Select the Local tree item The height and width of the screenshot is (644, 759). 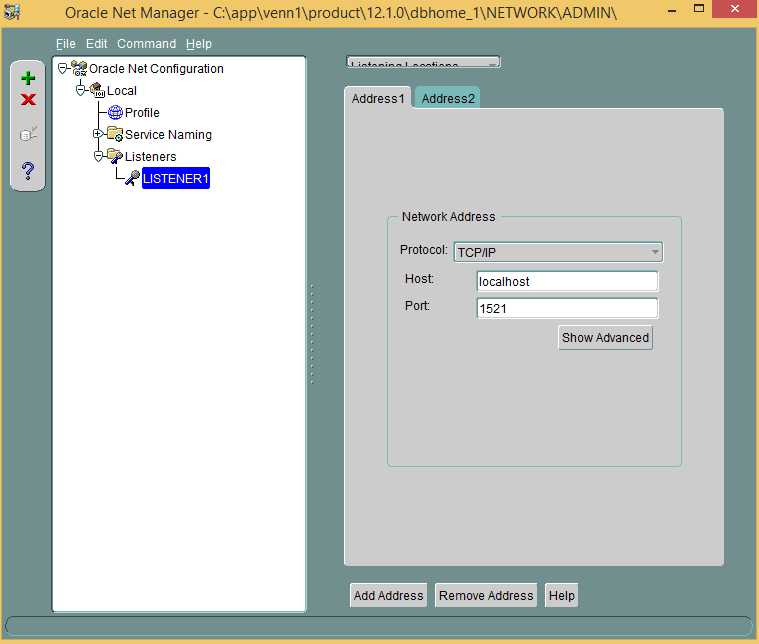121,91
